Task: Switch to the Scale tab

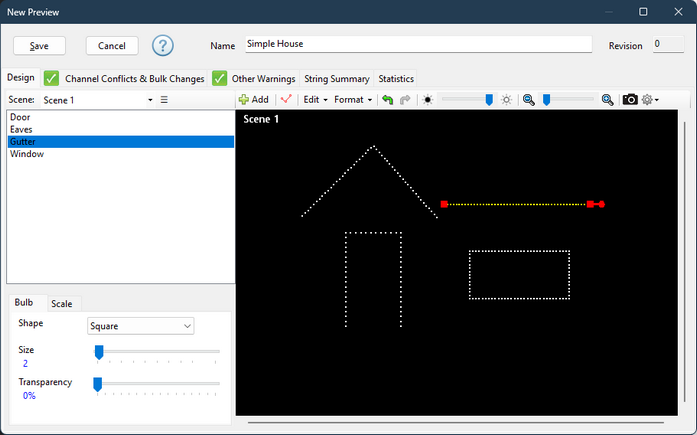Action: [x=62, y=303]
